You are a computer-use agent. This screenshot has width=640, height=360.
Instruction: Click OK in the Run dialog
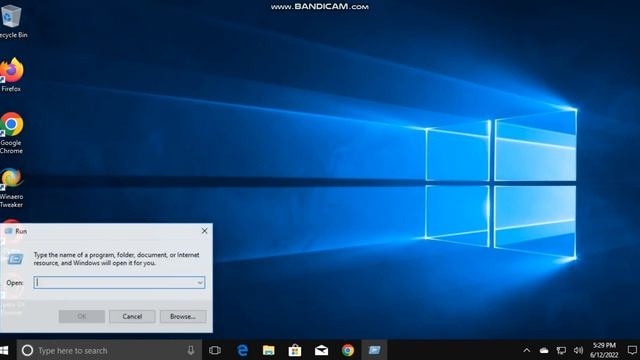click(x=82, y=316)
